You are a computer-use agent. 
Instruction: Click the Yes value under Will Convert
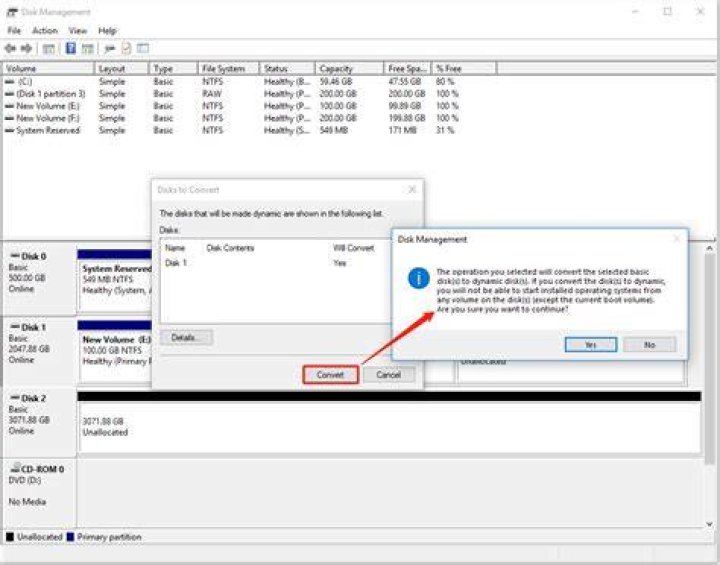click(x=340, y=263)
